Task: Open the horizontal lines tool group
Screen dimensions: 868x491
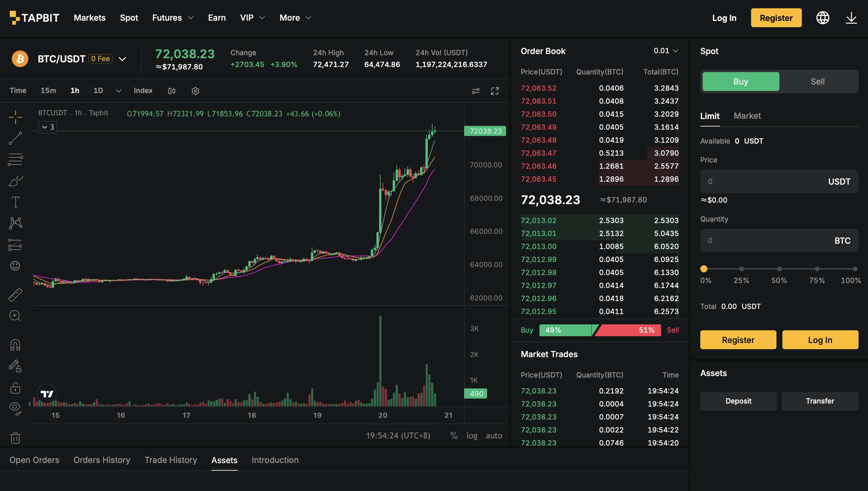Action: 15,160
